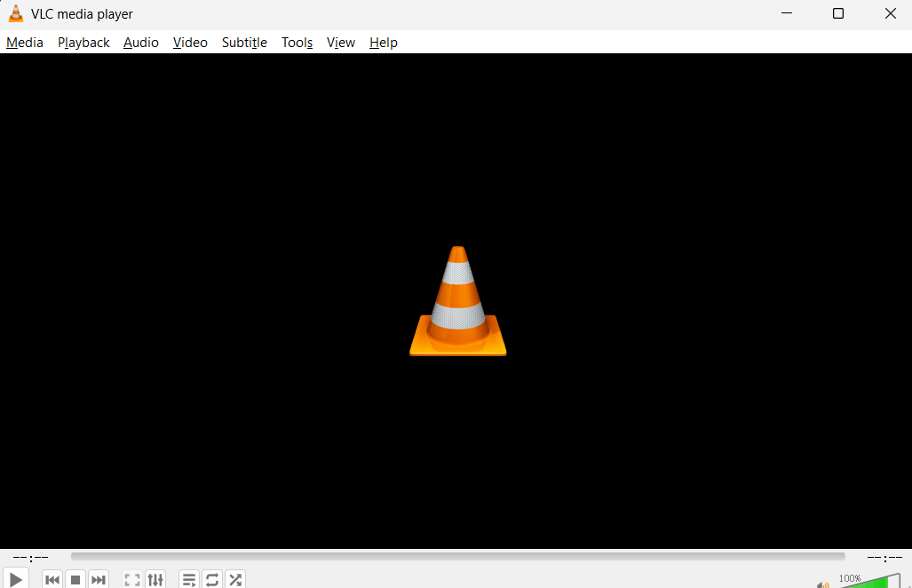Skip to next media track

[x=99, y=580]
